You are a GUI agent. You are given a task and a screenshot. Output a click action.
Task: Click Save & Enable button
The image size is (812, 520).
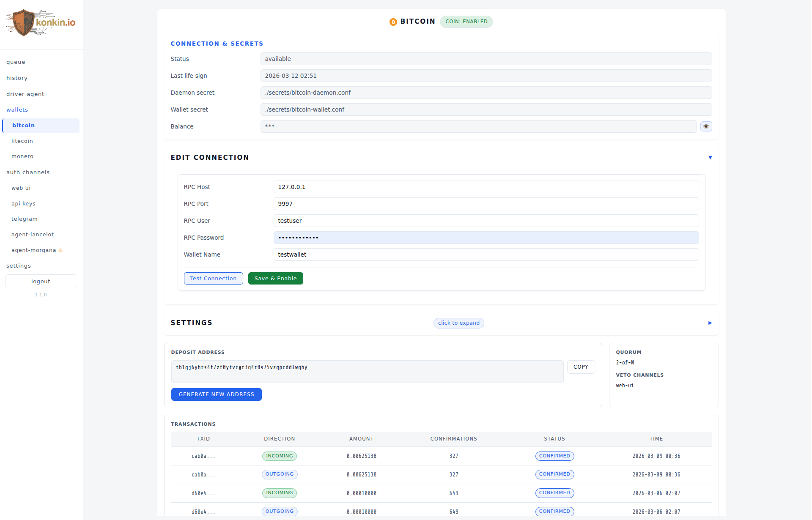coord(275,279)
